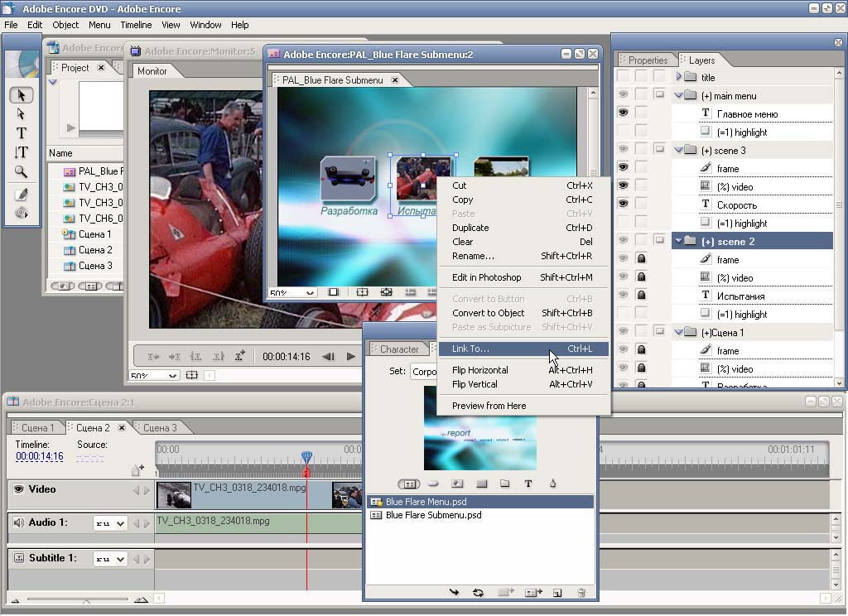Select the Text tool
Image resolution: width=848 pixels, height=616 pixels.
coord(22,133)
